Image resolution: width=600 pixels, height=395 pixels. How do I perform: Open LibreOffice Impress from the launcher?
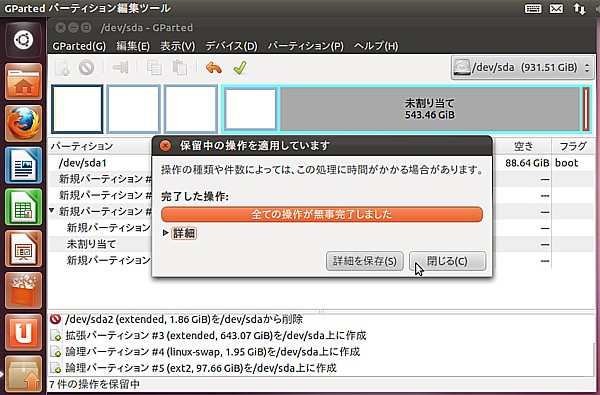[23, 249]
